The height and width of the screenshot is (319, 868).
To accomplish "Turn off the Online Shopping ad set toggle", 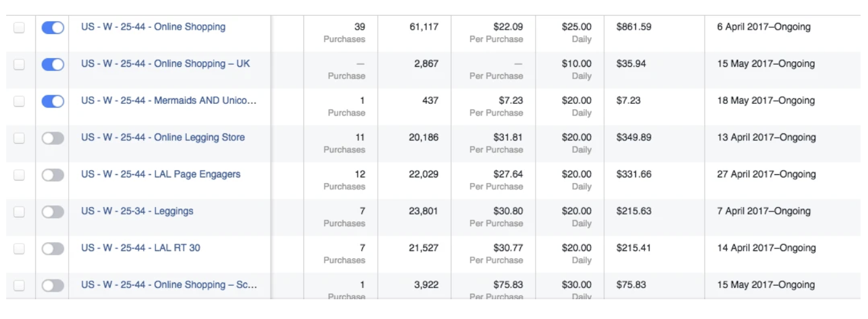I will pos(53,28).
